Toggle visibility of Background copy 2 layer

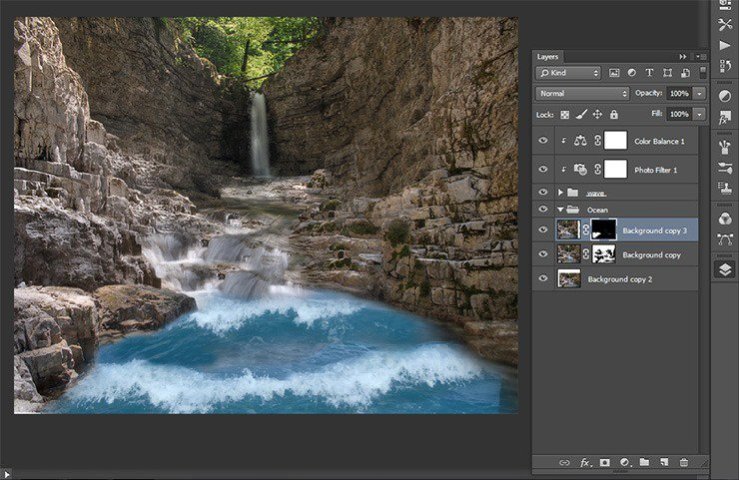tap(543, 279)
